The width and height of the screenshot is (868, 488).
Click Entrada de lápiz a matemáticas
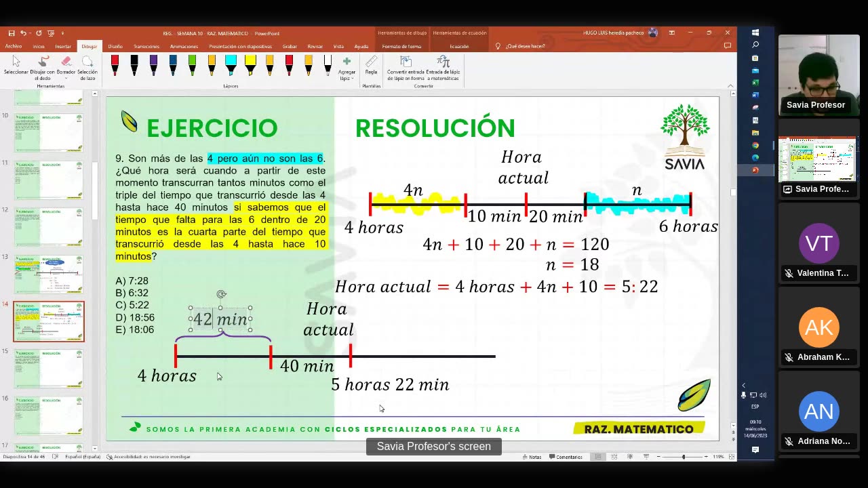pyautogui.click(x=443, y=68)
